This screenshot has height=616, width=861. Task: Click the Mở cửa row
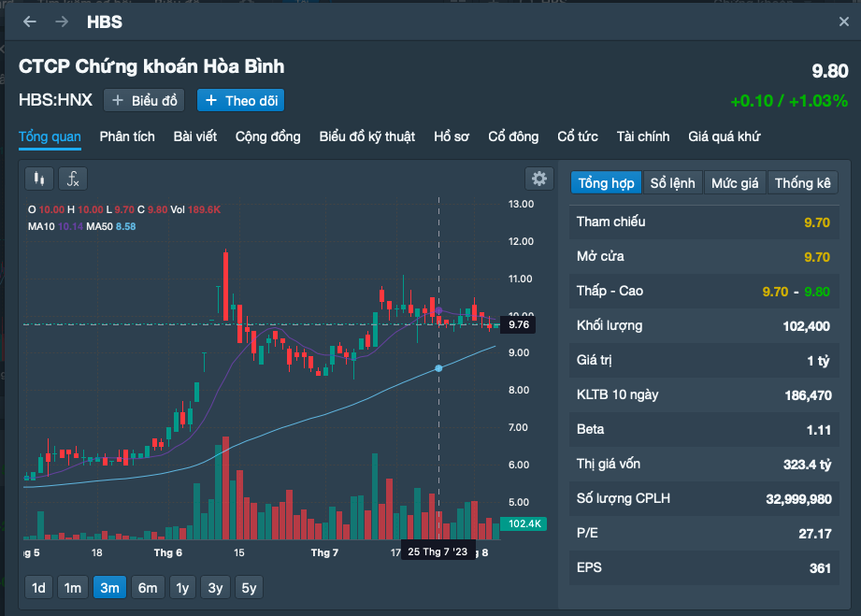[704, 256]
